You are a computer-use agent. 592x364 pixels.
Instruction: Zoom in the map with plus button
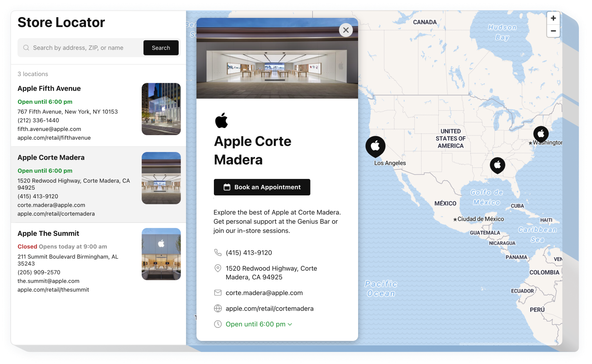pyautogui.click(x=553, y=18)
